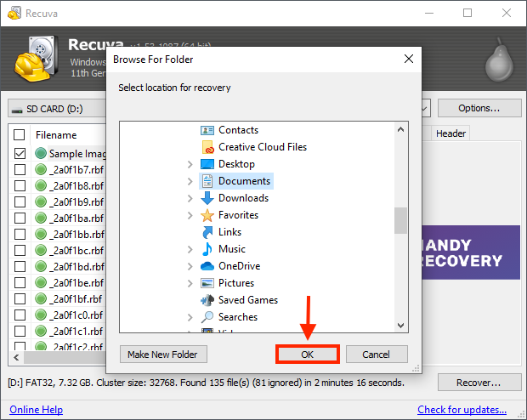Screen dimensions: 527x420
Task: Click green status dot of _2a0f1b9.rbf
Action: click(x=41, y=201)
